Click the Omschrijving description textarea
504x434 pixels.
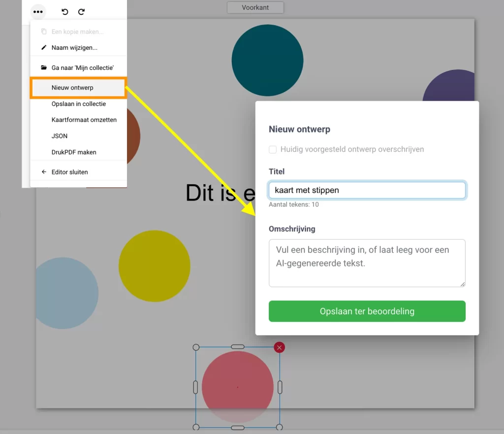coord(367,263)
